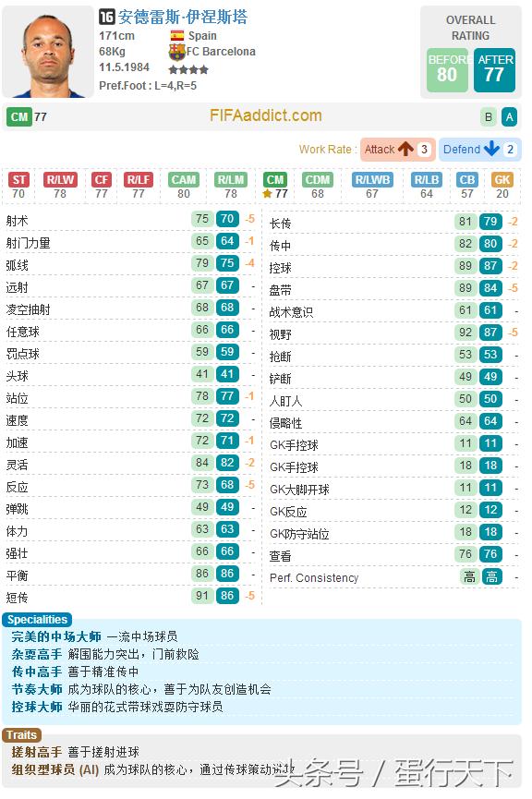The image size is (532, 799).
Task: Click the 控球大师 speciality
Action: tap(37, 707)
